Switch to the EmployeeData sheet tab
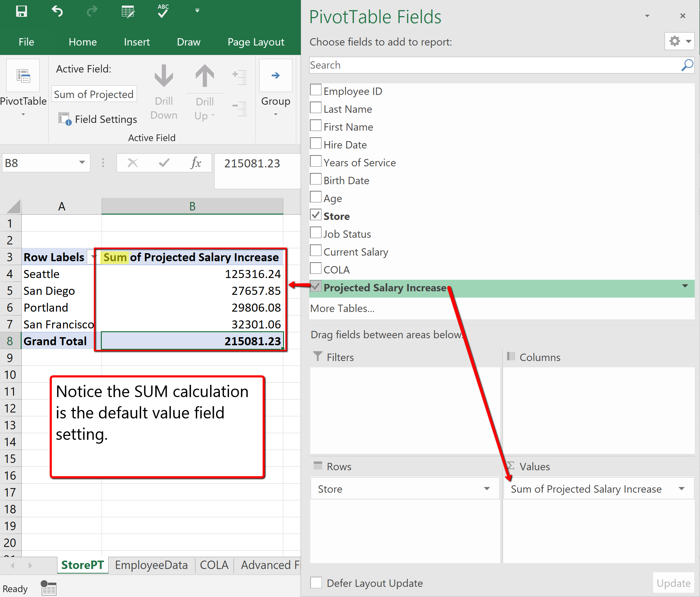 click(x=151, y=565)
